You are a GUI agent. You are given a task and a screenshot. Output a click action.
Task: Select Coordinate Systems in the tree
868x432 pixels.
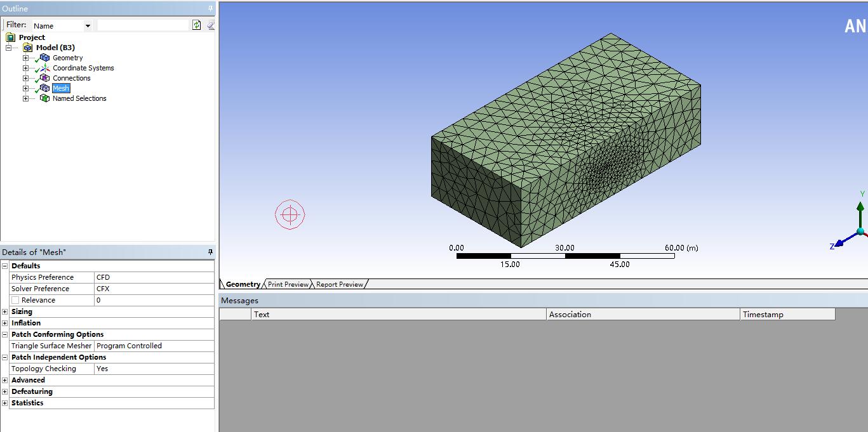click(x=83, y=68)
